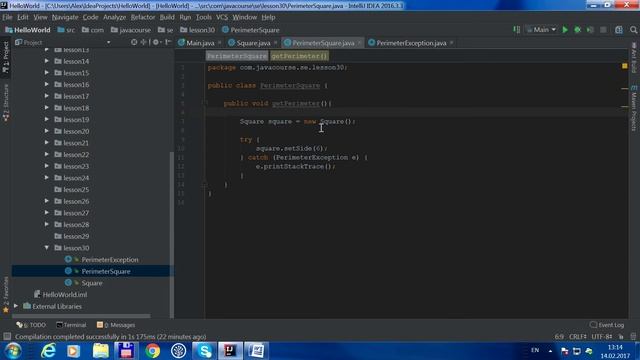Open Skype from taskbar
This screenshot has width=640, height=360.
[204, 351]
